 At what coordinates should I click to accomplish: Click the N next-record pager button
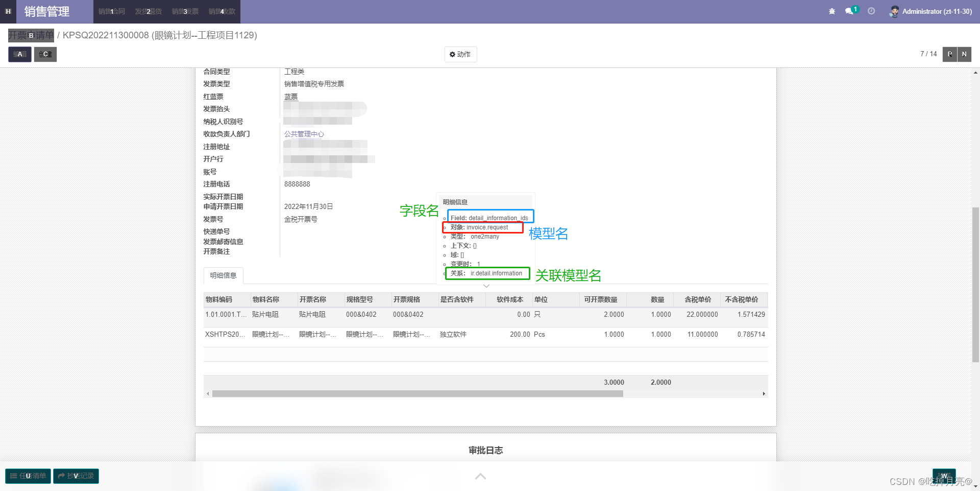[964, 54]
